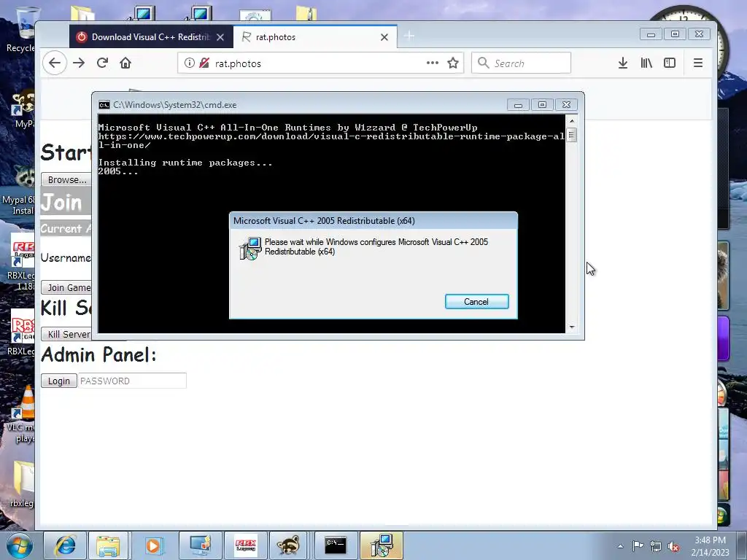Close the rat.photos tab
The height and width of the screenshot is (560, 747).
pyautogui.click(x=384, y=37)
